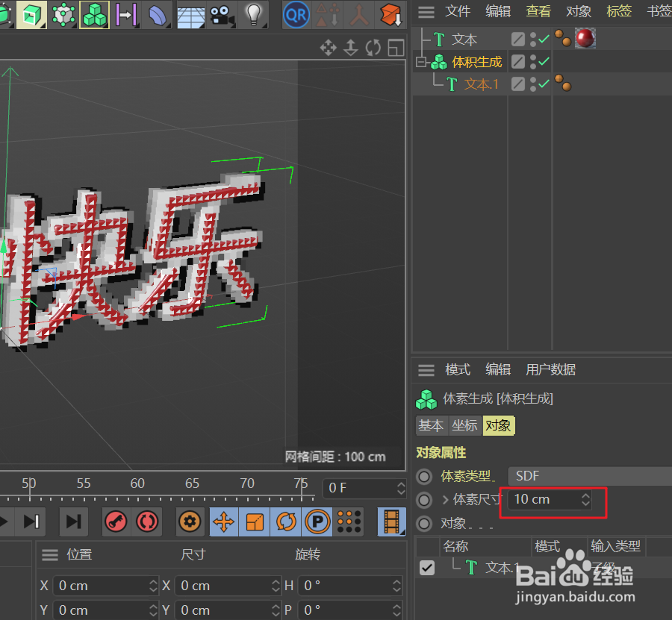This screenshot has width=672, height=620.
Task: Click the frame field showing 0 F
Action: pos(364,488)
